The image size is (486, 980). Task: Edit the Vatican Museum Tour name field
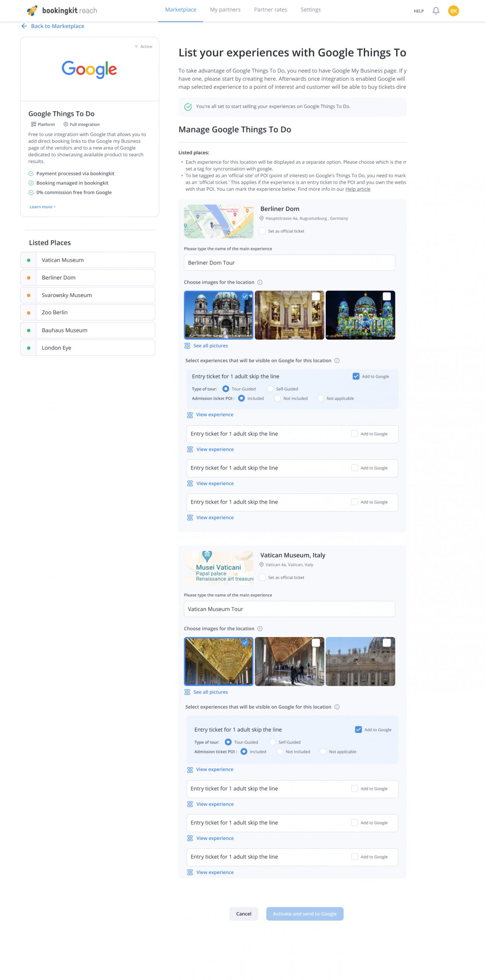289,609
